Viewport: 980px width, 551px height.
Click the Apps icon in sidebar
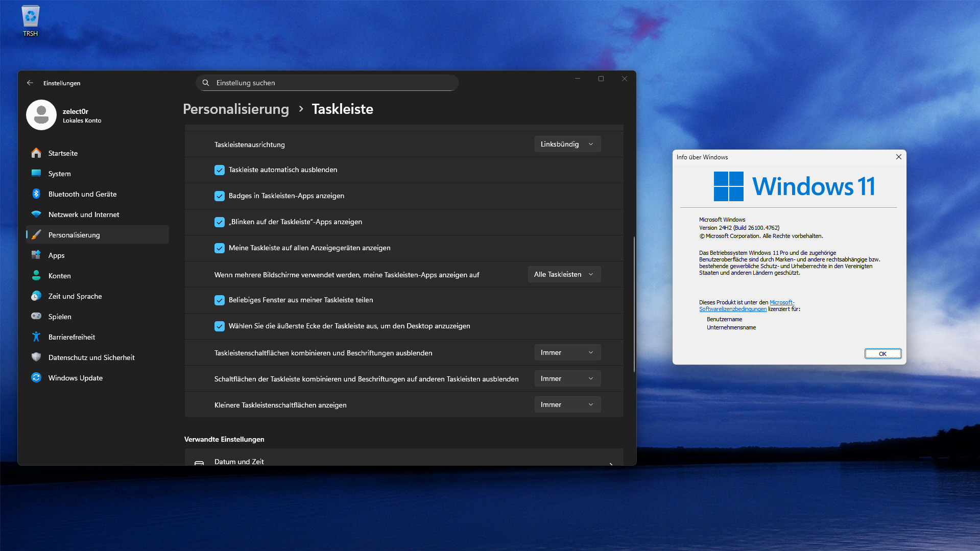click(36, 255)
